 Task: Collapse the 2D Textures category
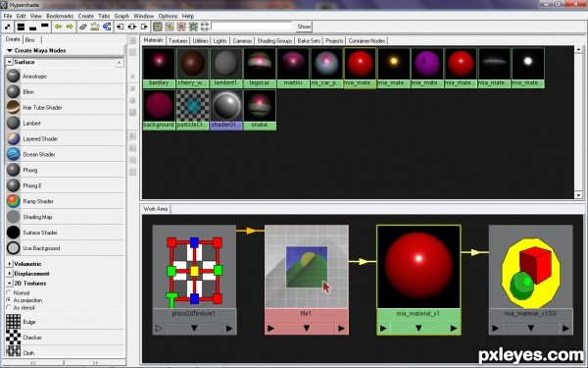tap(10, 284)
